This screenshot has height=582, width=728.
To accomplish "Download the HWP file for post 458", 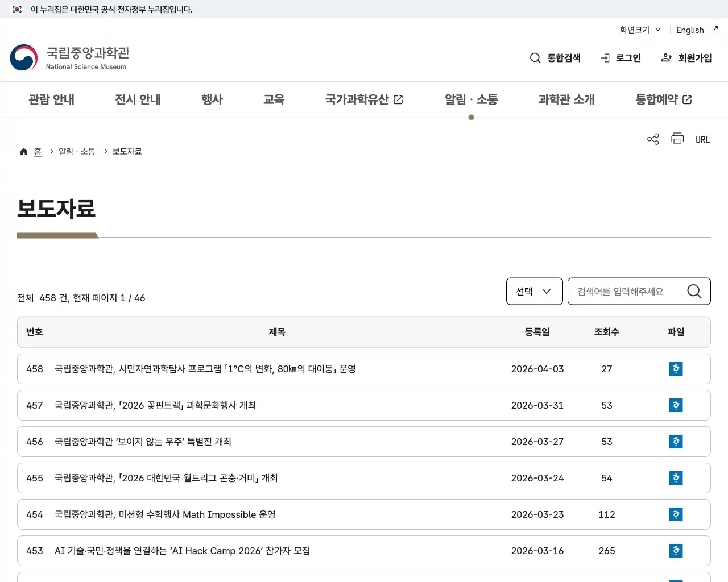I will tap(675, 369).
